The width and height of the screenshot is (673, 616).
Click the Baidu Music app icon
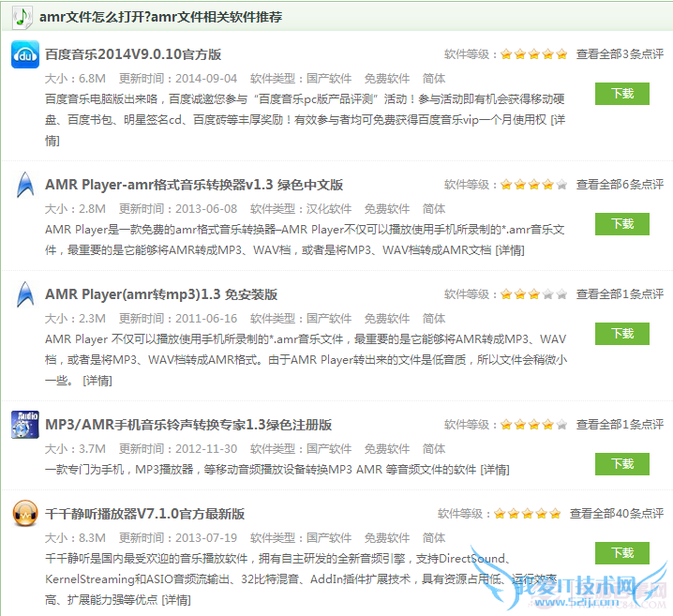click(x=25, y=54)
